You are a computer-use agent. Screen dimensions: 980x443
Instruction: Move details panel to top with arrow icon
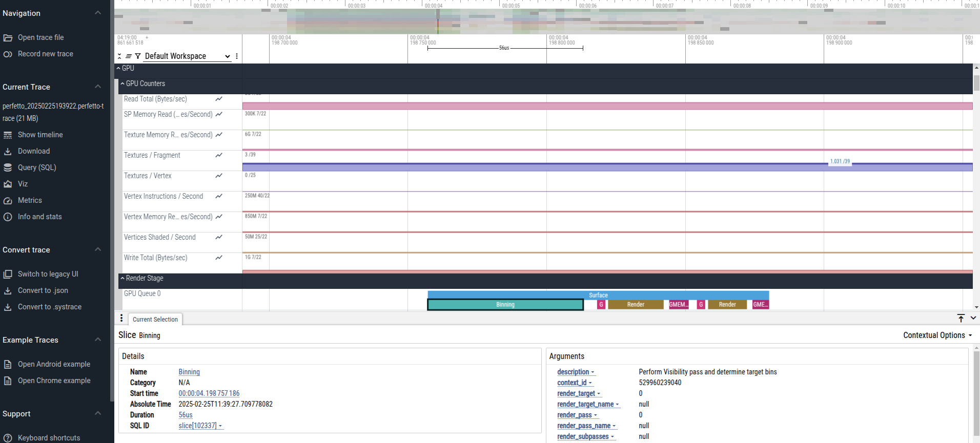(961, 319)
